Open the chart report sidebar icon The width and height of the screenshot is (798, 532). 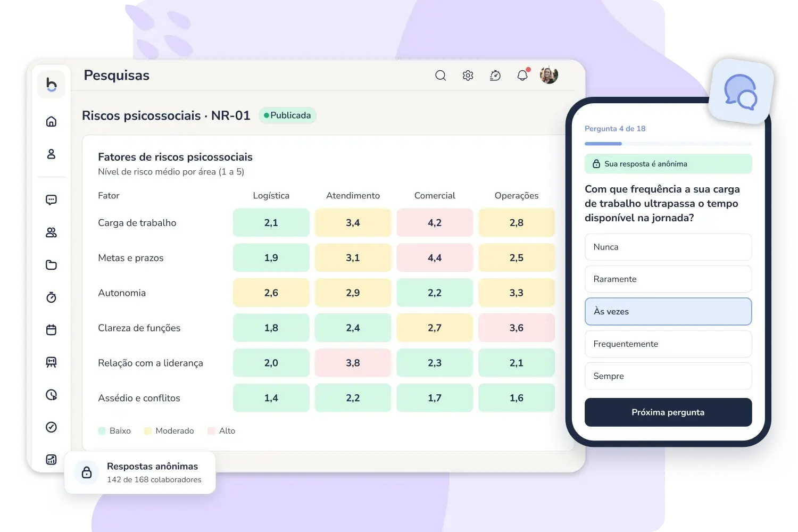point(52,460)
